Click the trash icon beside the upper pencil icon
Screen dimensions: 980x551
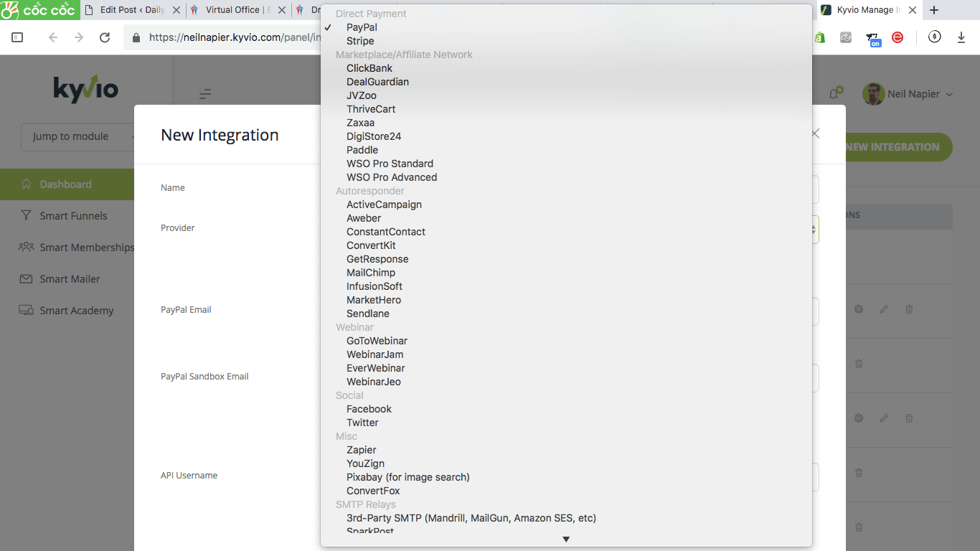[x=909, y=309]
